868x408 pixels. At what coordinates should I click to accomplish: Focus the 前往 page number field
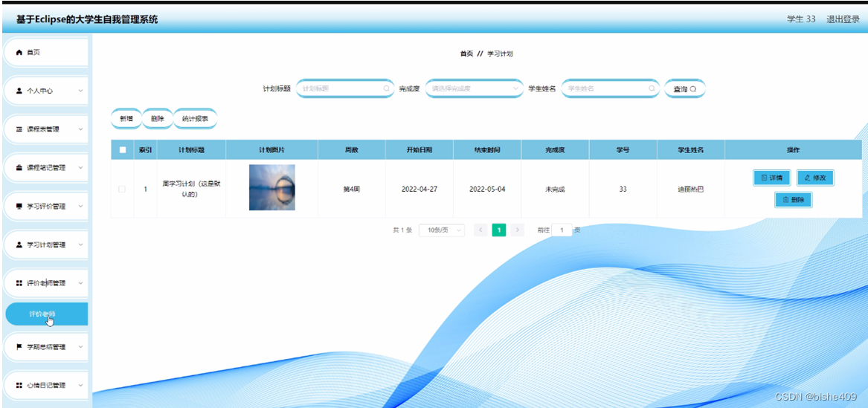[562, 230]
